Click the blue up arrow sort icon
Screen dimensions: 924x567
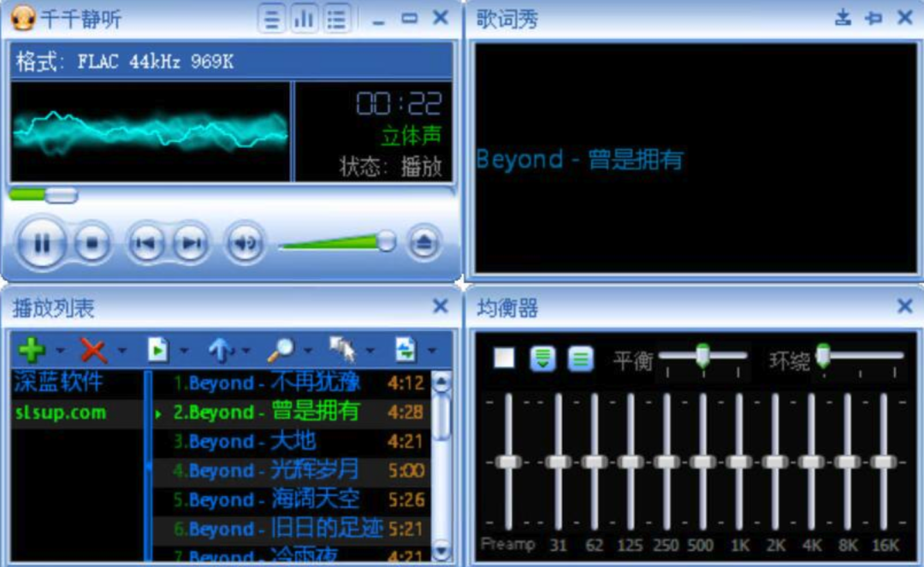(220, 350)
